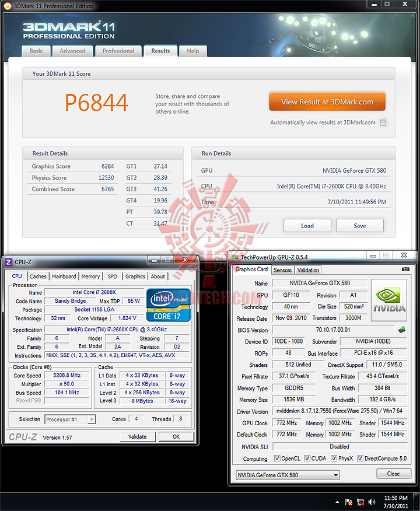Toggle the CUDA checkbox in GPU-Z
Viewport: 420px width, 511px height.
[x=307, y=459]
